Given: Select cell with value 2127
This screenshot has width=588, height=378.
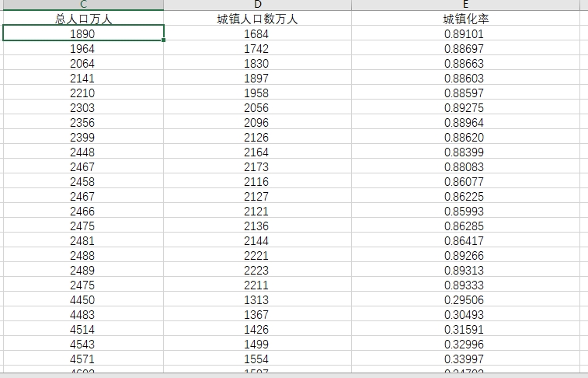Looking at the screenshot, I should coord(258,196).
